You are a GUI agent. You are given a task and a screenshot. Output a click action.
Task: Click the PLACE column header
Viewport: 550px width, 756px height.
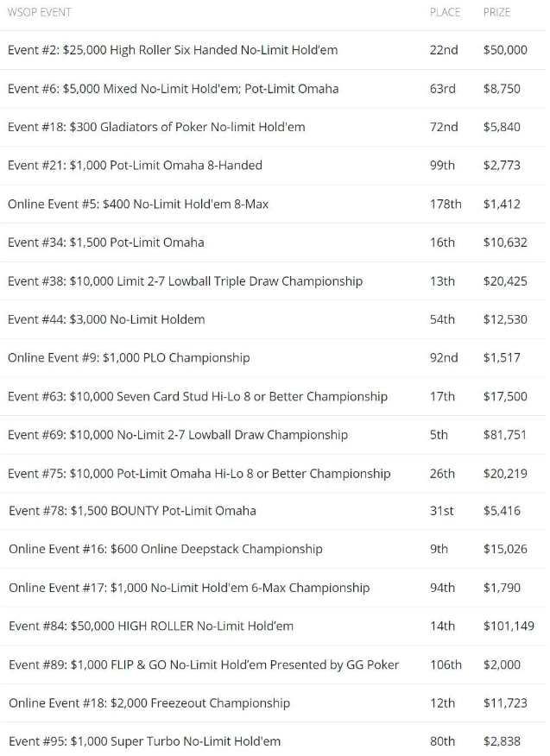click(445, 12)
